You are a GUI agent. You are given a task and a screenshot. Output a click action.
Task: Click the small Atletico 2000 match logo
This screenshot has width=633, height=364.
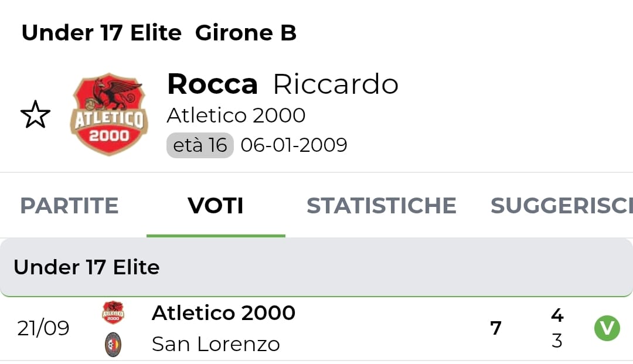click(113, 312)
